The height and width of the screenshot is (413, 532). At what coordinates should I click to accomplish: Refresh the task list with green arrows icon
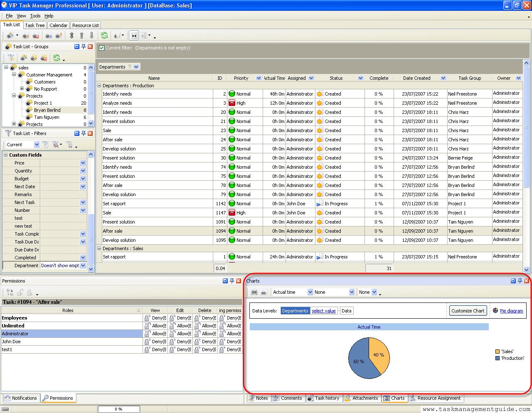click(104, 36)
